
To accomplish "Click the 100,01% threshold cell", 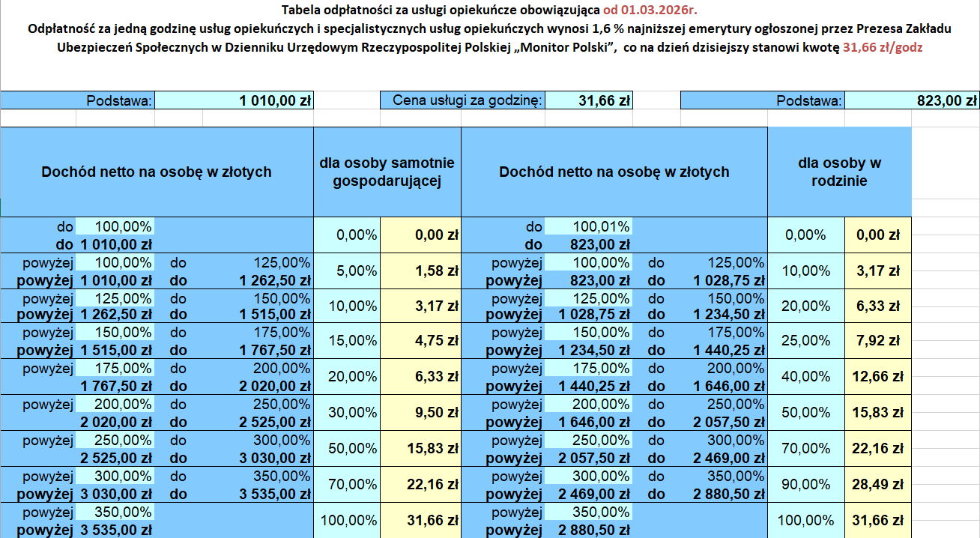I will (x=589, y=226).
